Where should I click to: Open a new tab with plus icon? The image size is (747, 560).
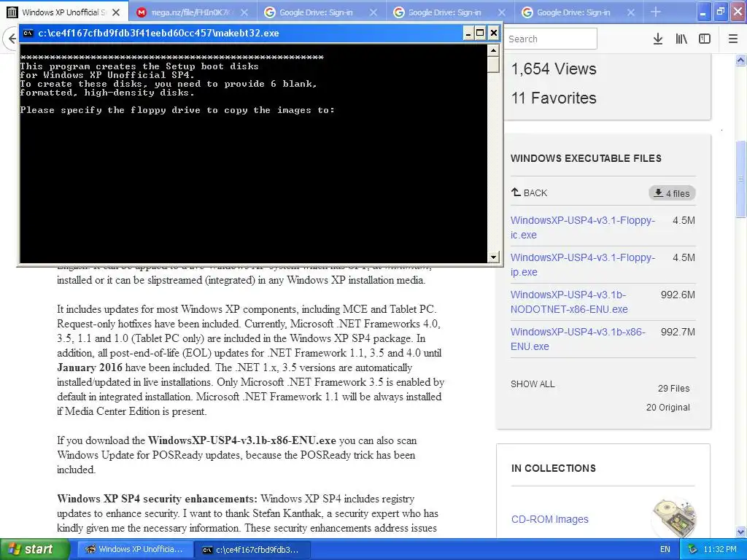(x=656, y=12)
